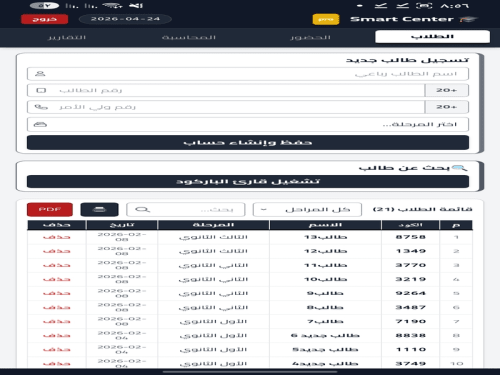
Task: Click حذف for student code 1110
Action: (x=57, y=349)
